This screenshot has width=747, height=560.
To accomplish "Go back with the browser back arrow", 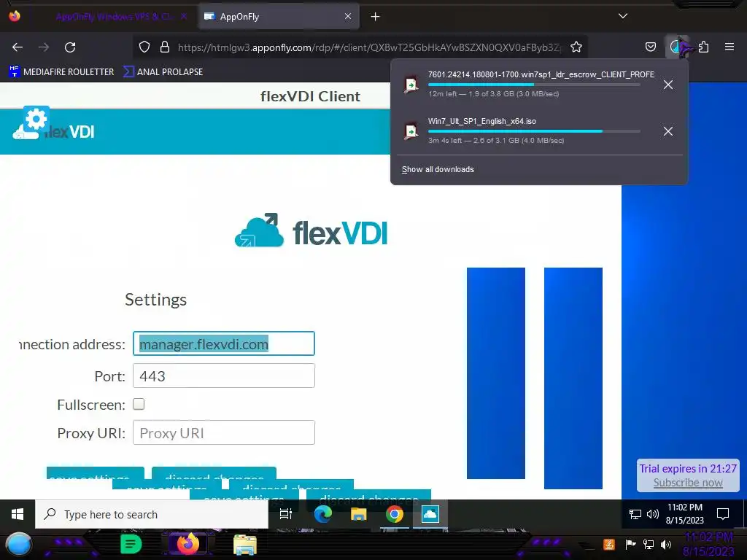I will click(18, 47).
